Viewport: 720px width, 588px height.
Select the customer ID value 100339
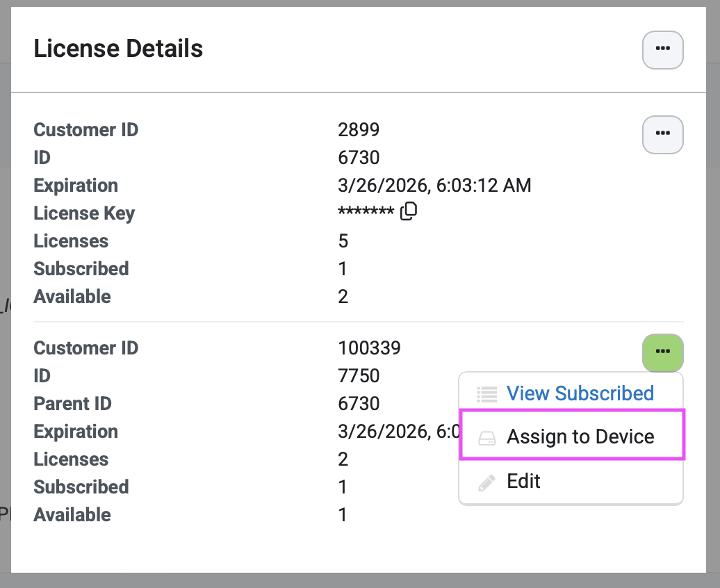[x=369, y=348]
